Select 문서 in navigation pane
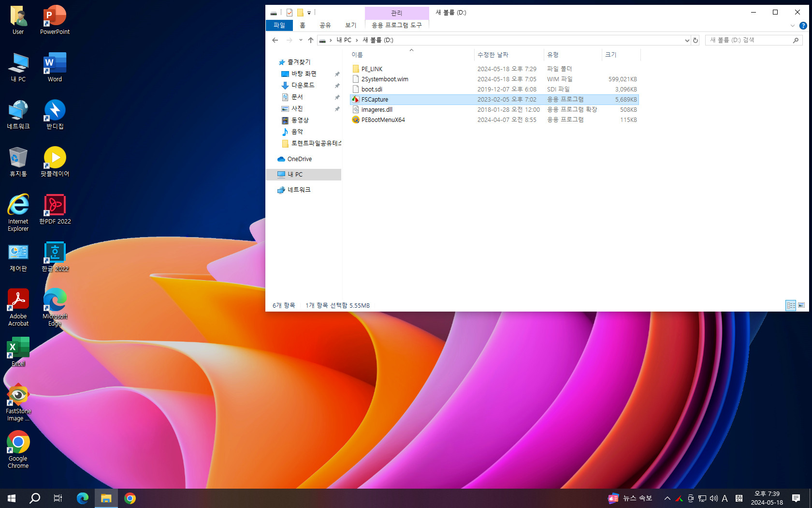The width and height of the screenshot is (812, 508). (297, 97)
